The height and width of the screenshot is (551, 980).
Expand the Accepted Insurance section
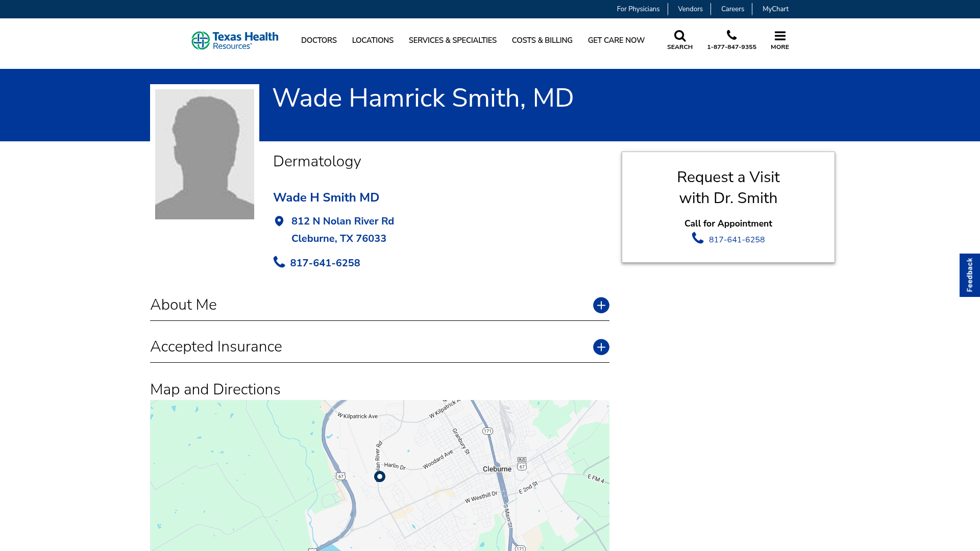click(601, 347)
